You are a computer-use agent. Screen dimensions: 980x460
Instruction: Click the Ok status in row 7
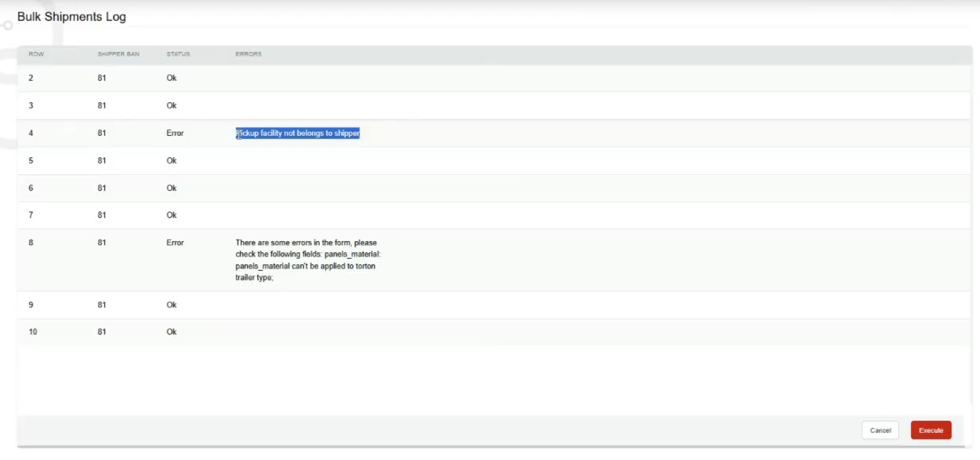pos(172,215)
